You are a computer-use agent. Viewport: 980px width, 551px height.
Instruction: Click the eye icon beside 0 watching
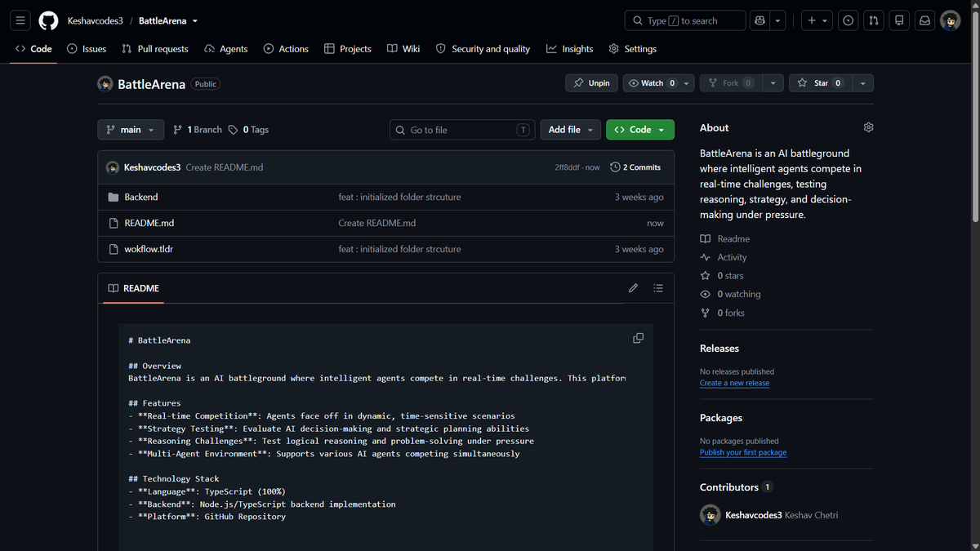pos(706,294)
